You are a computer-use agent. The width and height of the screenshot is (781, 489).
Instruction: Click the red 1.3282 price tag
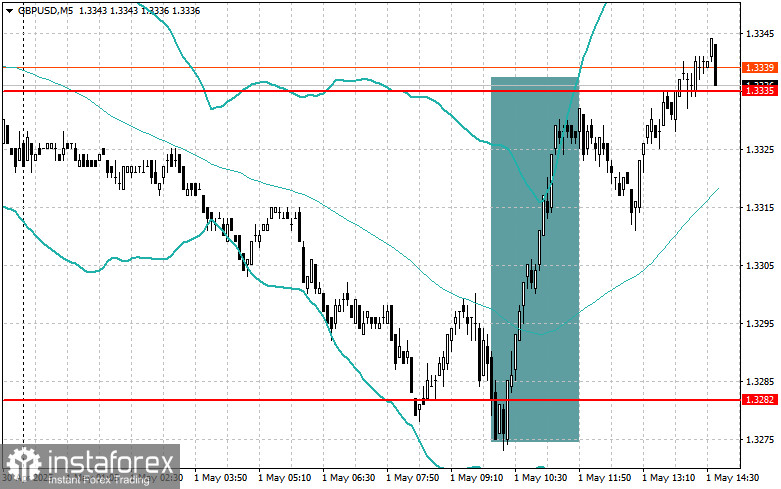[760, 399]
